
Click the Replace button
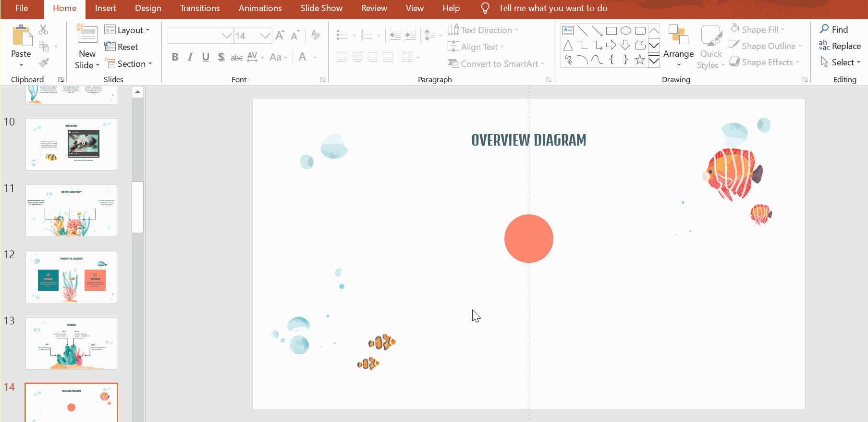coord(840,46)
